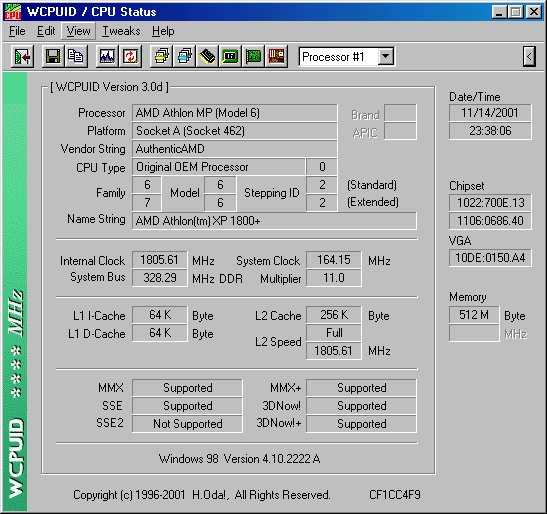547x514 pixels.
Task: Click the red arrows Refresh icon
Action: coord(130,56)
